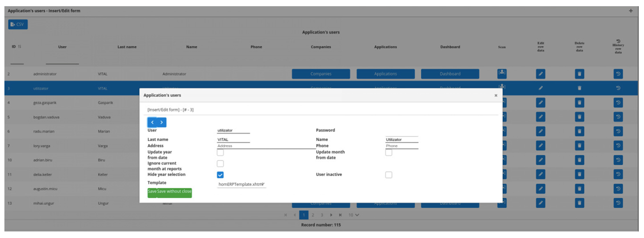Click the plus icon at top right

[631, 11]
